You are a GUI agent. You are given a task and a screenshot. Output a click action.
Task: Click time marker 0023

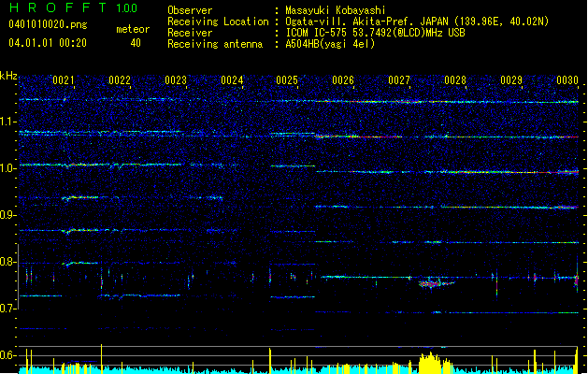176,80
